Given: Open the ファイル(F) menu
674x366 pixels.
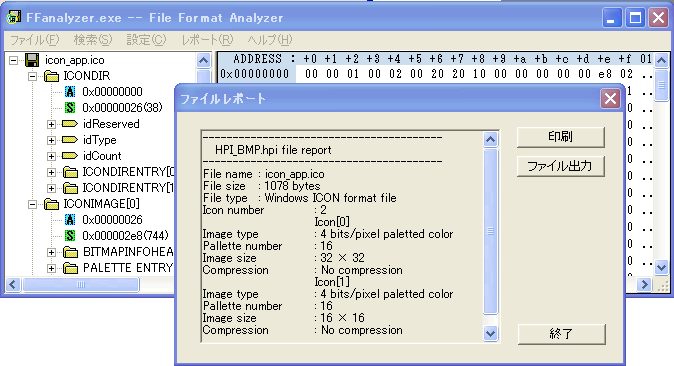Looking at the screenshot, I should tap(34, 40).
